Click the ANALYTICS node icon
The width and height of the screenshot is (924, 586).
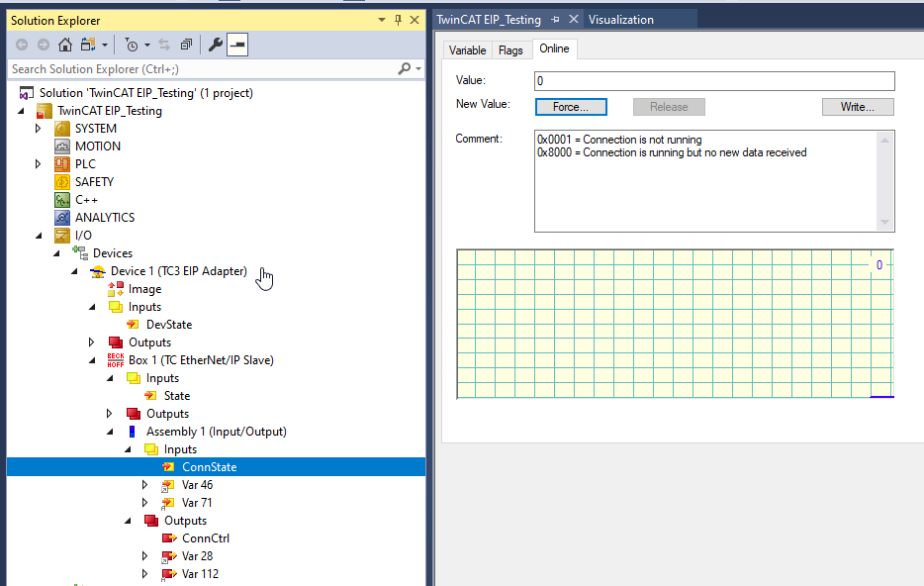click(62, 218)
